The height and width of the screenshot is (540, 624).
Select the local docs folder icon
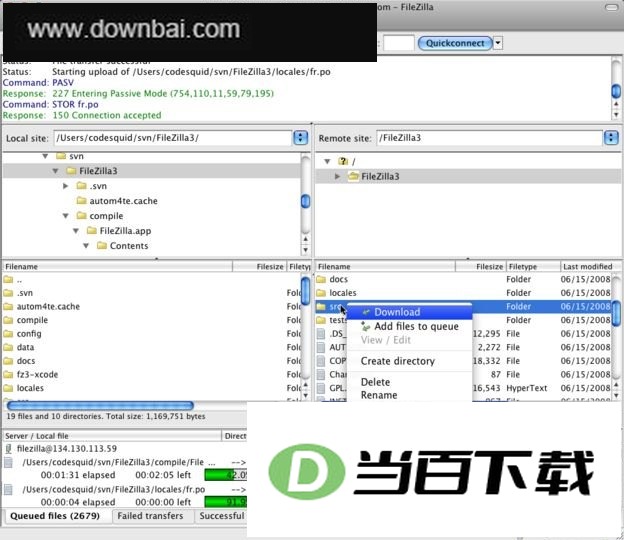click(x=8, y=361)
